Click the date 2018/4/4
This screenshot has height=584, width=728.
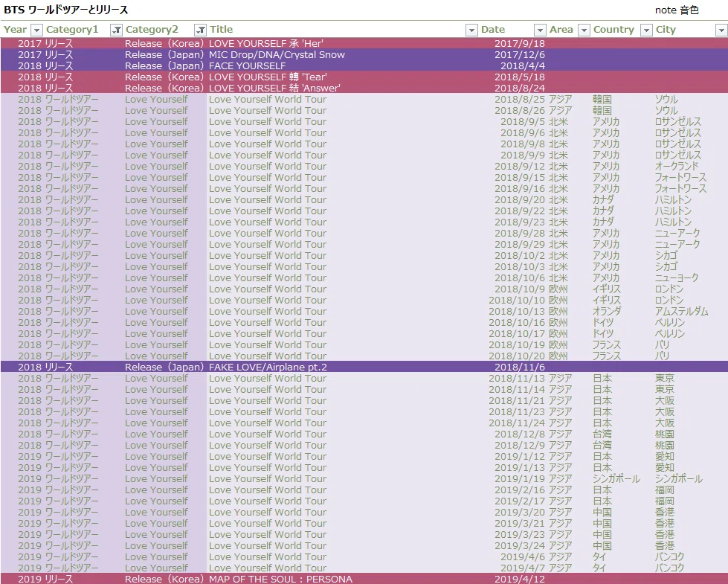pyautogui.click(x=523, y=66)
